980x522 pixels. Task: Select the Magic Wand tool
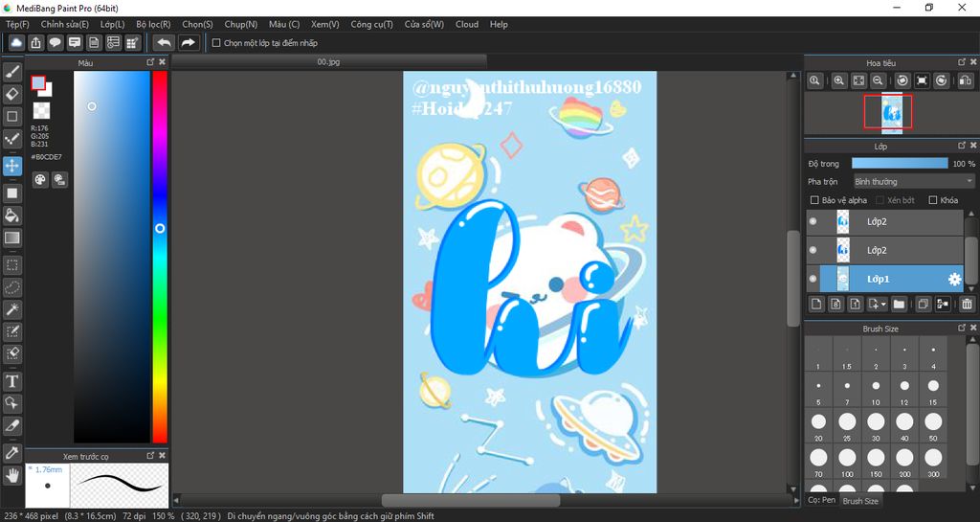[11, 309]
